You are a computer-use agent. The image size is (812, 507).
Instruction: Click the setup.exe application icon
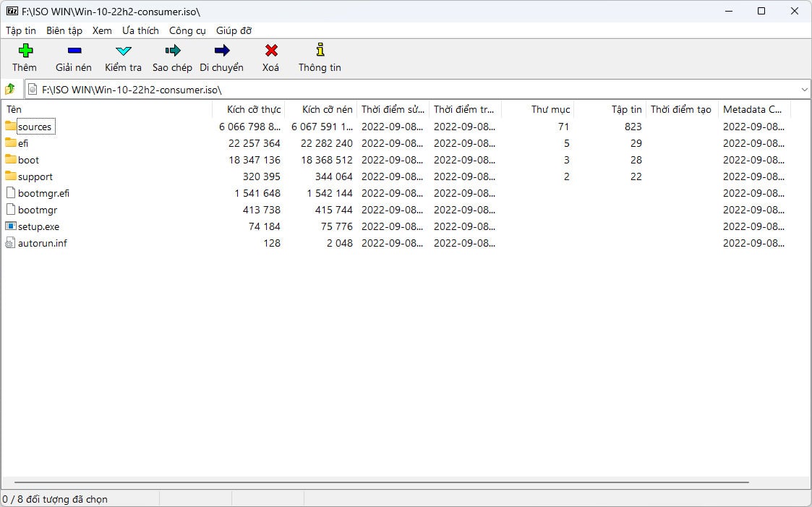(x=10, y=226)
